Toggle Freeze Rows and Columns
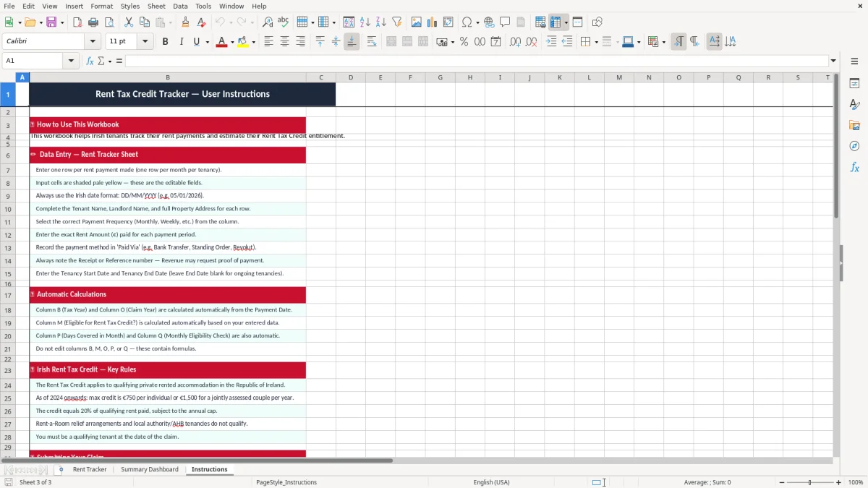This screenshot has height=488, width=868. pos(556,22)
